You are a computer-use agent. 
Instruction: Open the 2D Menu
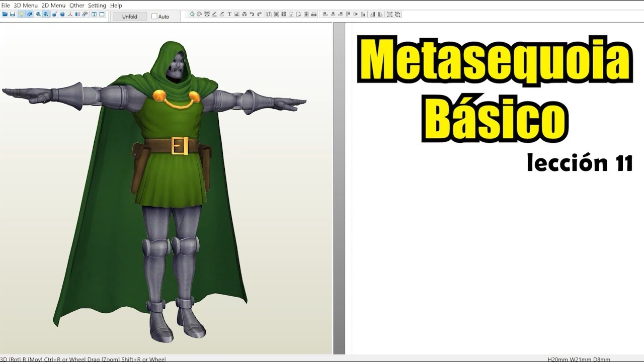click(53, 5)
